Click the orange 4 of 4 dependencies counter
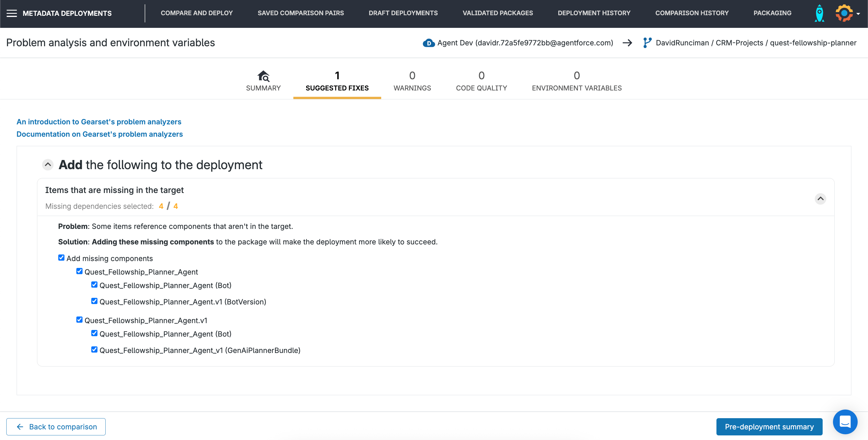 coord(168,206)
